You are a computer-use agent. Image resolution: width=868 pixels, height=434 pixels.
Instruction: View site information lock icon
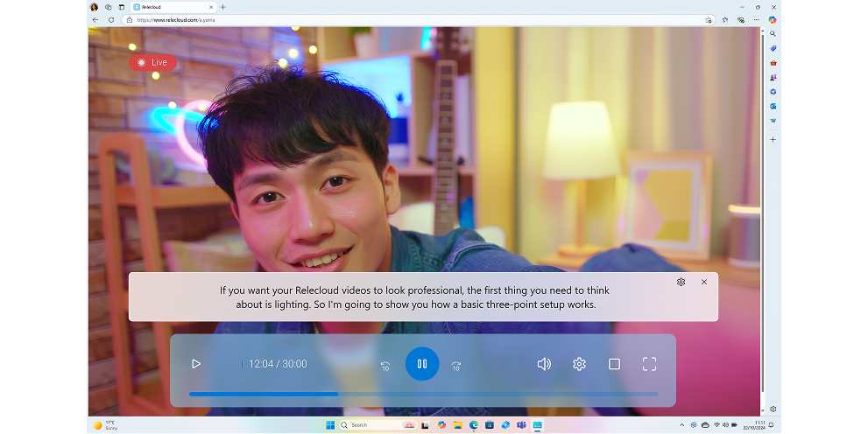pos(130,20)
